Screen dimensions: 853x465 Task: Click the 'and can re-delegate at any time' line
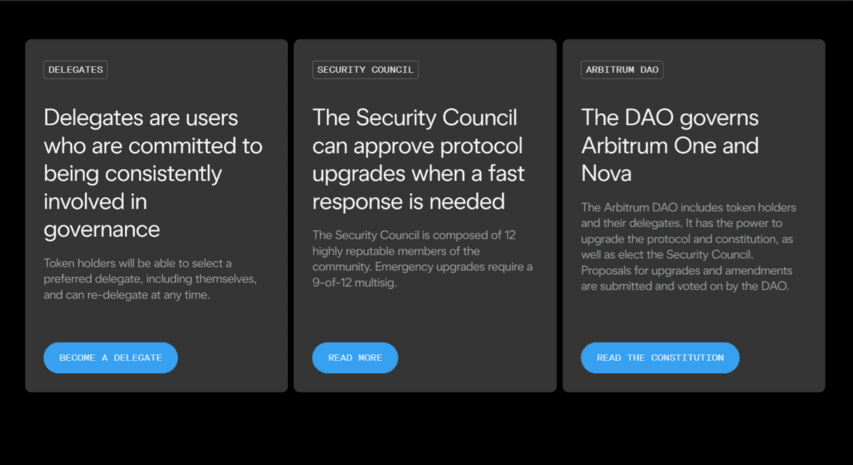click(x=127, y=295)
